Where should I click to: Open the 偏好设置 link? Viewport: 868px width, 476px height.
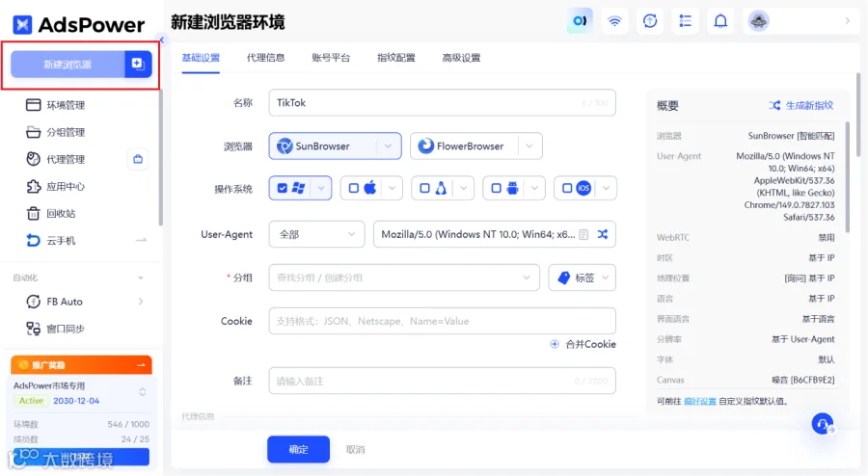[700, 402]
